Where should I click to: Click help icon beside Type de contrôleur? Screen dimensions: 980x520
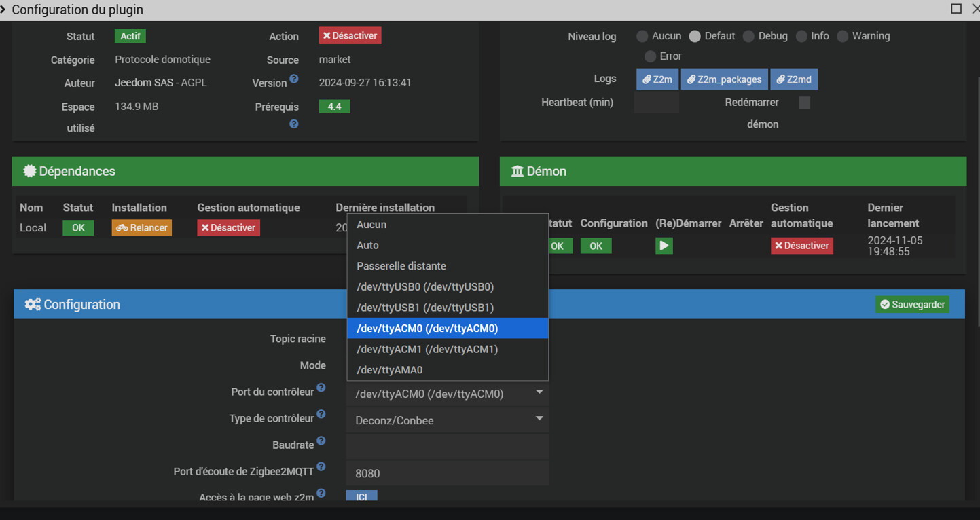pos(321,415)
